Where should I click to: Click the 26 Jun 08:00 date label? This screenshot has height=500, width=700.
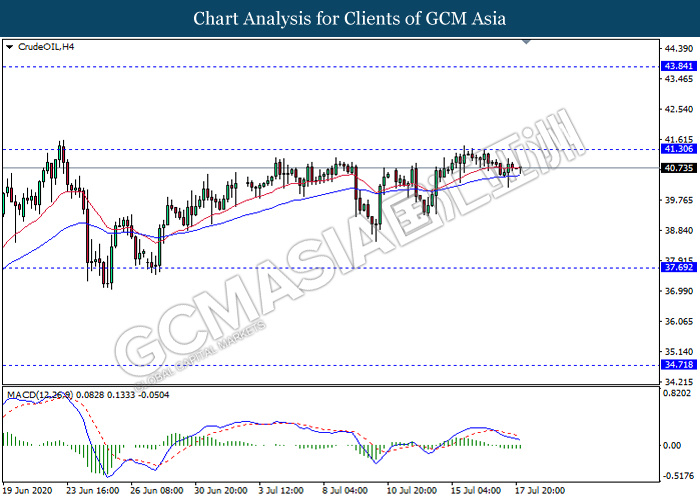point(157,491)
